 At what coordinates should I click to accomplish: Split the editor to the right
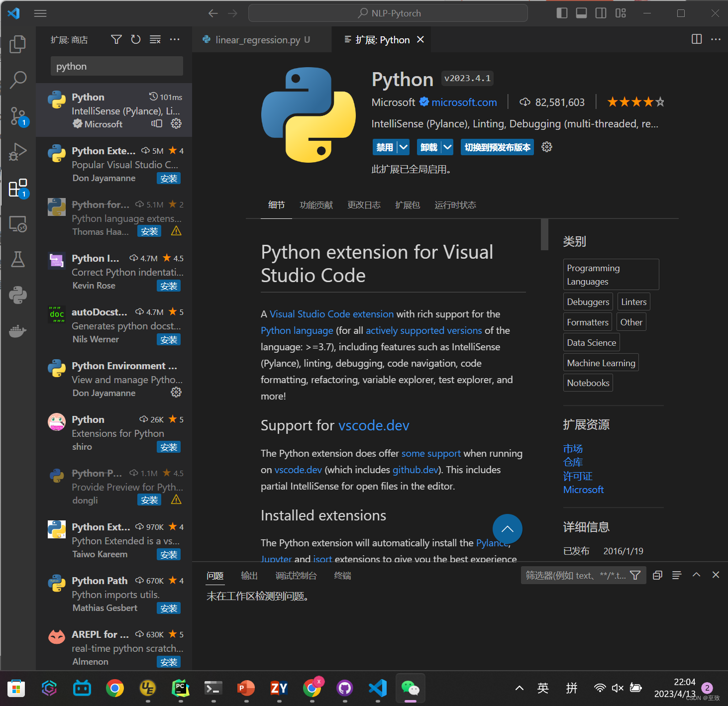(697, 39)
